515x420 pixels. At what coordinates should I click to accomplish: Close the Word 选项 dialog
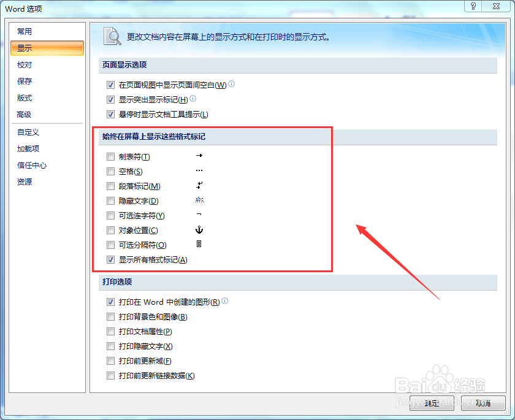pos(496,6)
